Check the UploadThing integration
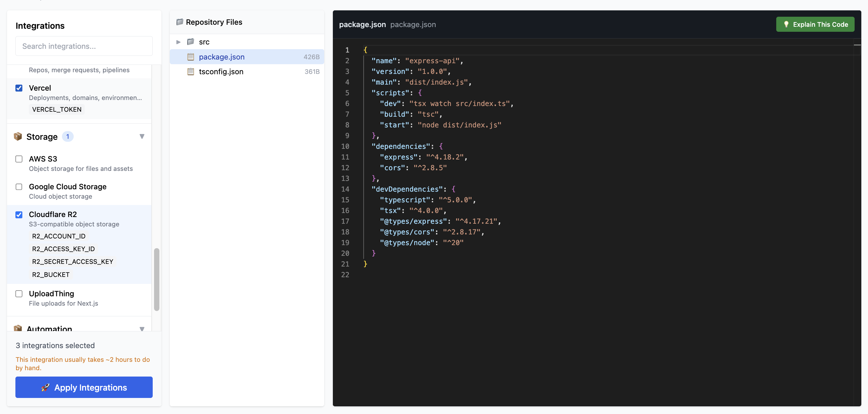868x414 pixels. (x=19, y=294)
